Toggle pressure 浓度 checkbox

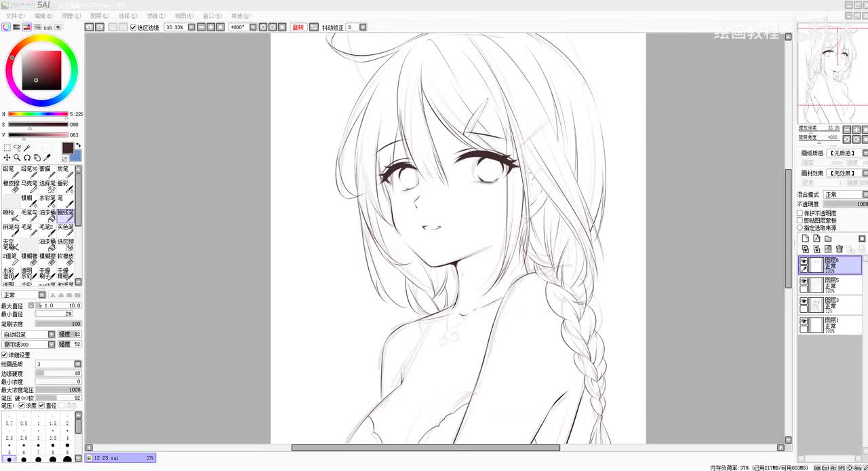coord(22,406)
